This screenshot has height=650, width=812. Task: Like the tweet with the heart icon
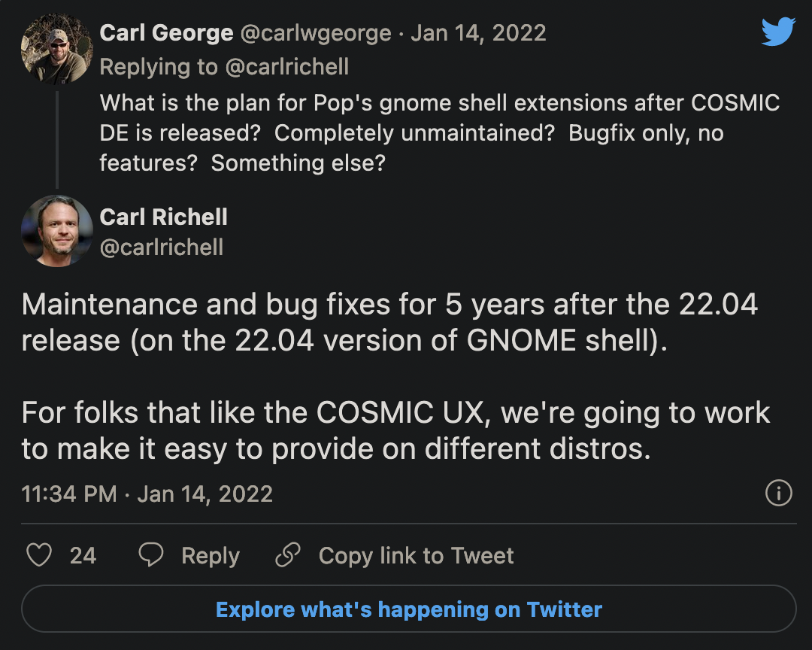[39, 555]
